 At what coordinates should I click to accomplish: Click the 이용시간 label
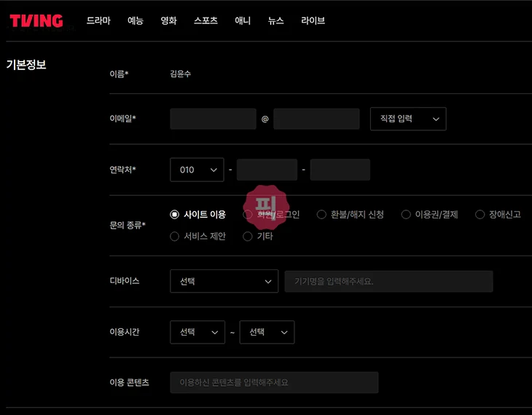[x=124, y=331]
